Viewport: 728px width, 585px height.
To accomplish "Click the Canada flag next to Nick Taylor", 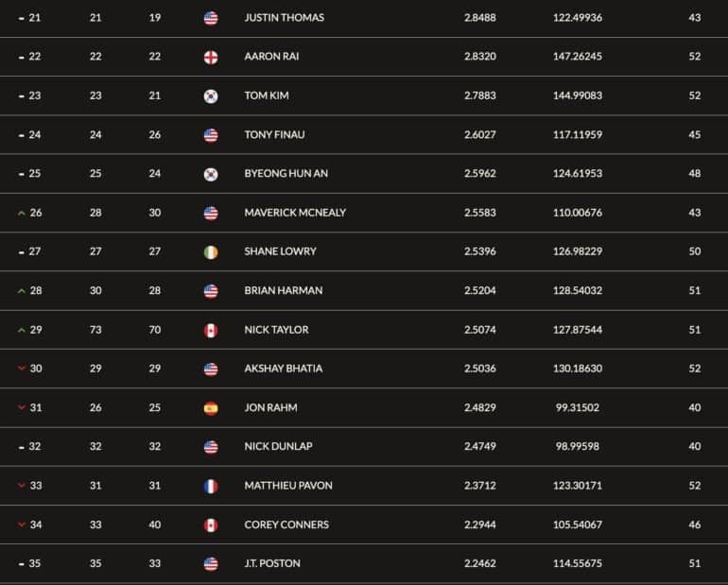I will pos(211,331).
